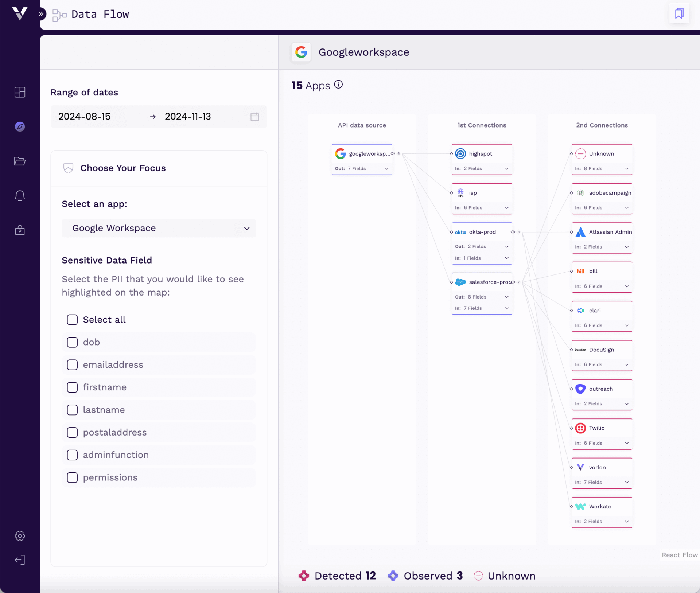
Task: Click the Vorlon logo in sidebar
Action: pos(20,13)
